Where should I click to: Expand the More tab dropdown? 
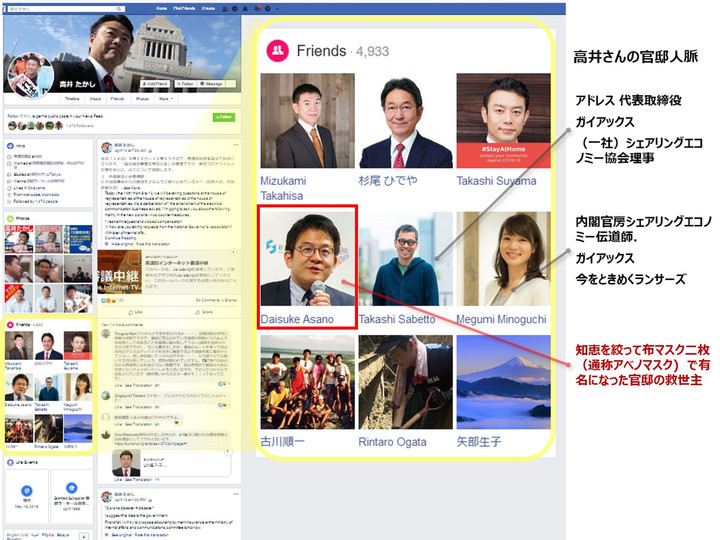tap(166, 99)
